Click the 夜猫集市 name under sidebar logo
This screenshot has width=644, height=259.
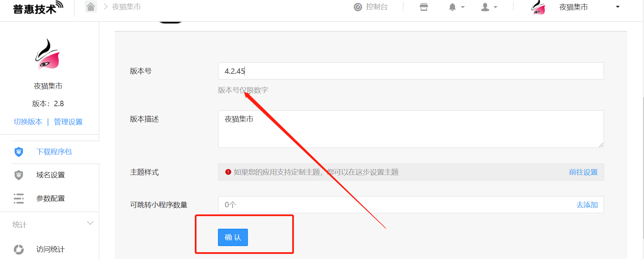point(48,86)
